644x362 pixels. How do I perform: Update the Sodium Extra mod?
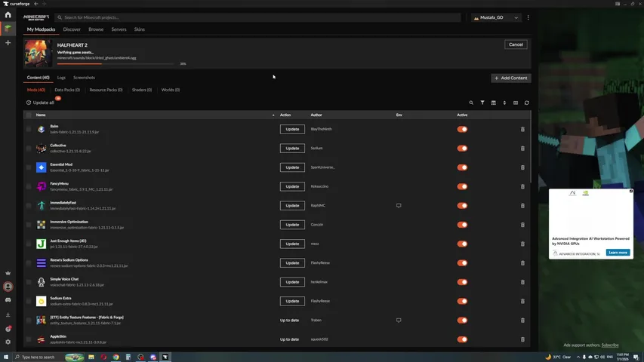[x=292, y=301]
